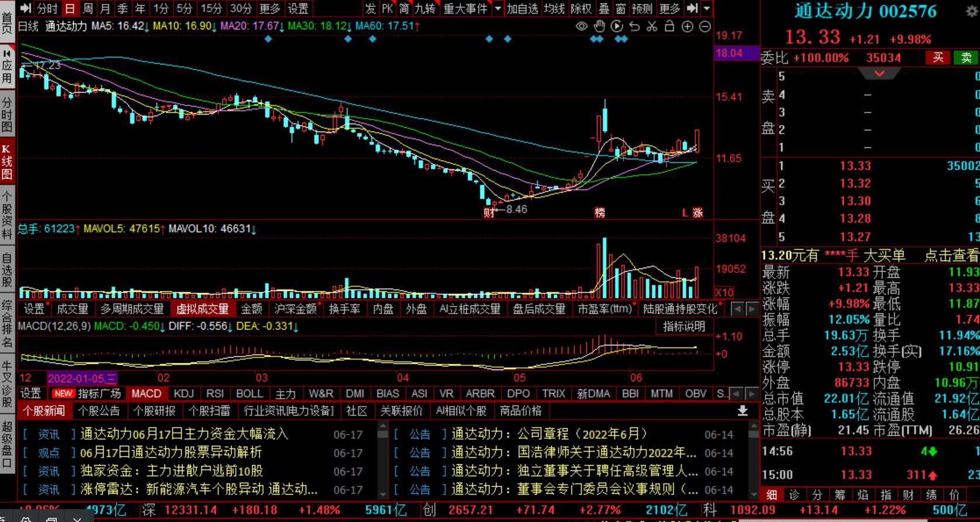This screenshot has height=522, width=980.
Task: Click the X10 volume scale toggle
Action: (x=724, y=292)
